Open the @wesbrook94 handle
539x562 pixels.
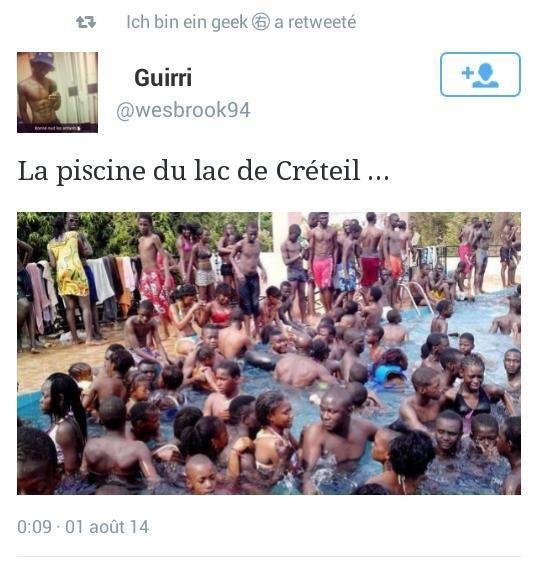(x=183, y=110)
